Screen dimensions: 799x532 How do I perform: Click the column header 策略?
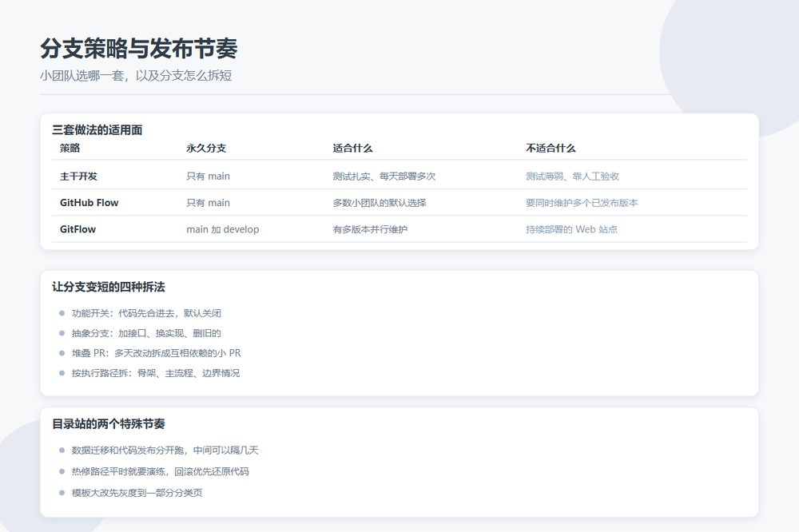point(70,149)
